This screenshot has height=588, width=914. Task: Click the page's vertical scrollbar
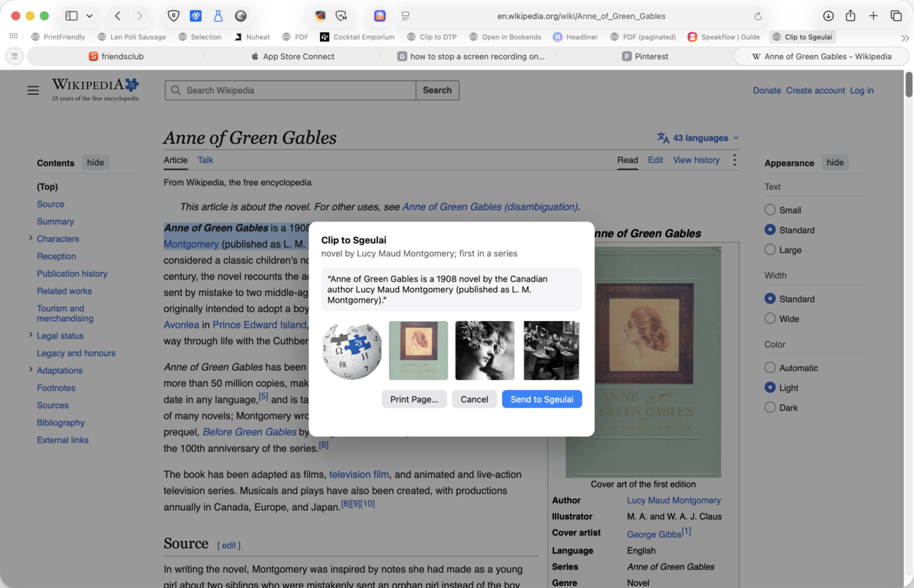click(x=908, y=85)
